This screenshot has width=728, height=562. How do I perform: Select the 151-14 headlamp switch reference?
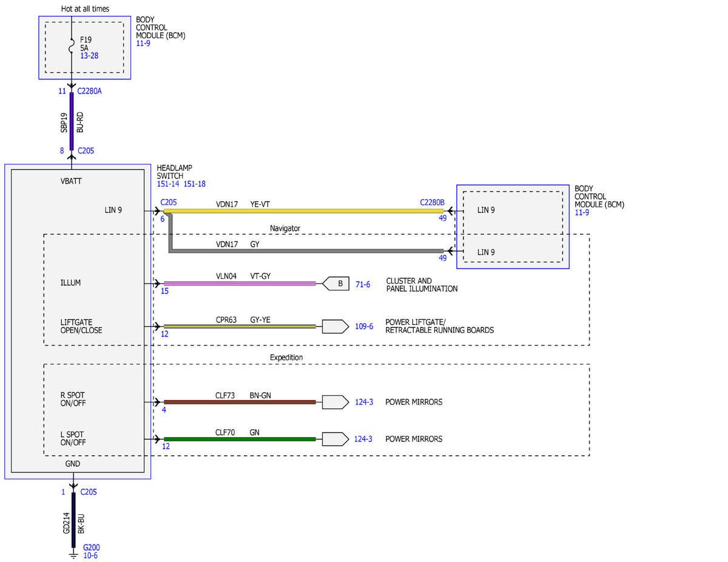(x=167, y=184)
